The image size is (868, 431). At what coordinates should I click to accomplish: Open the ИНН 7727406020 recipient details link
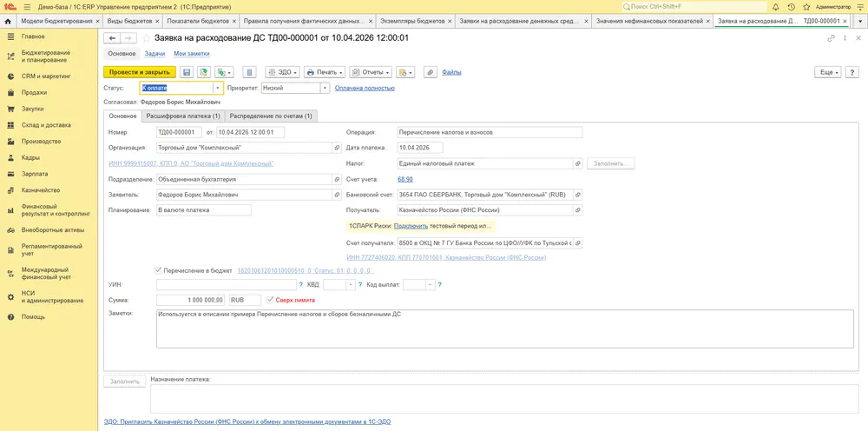[446, 257]
